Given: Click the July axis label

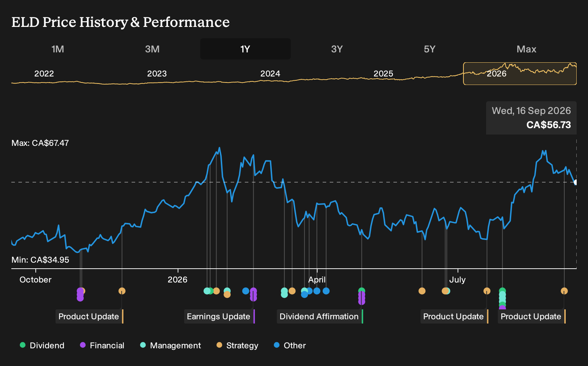Looking at the screenshot, I should coord(457,280).
